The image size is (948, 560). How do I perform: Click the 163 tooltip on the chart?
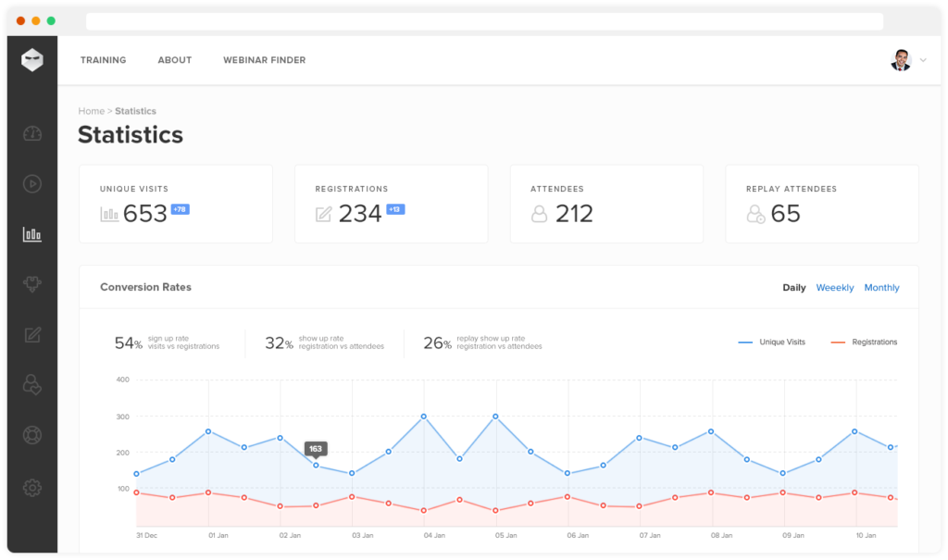point(316,449)
